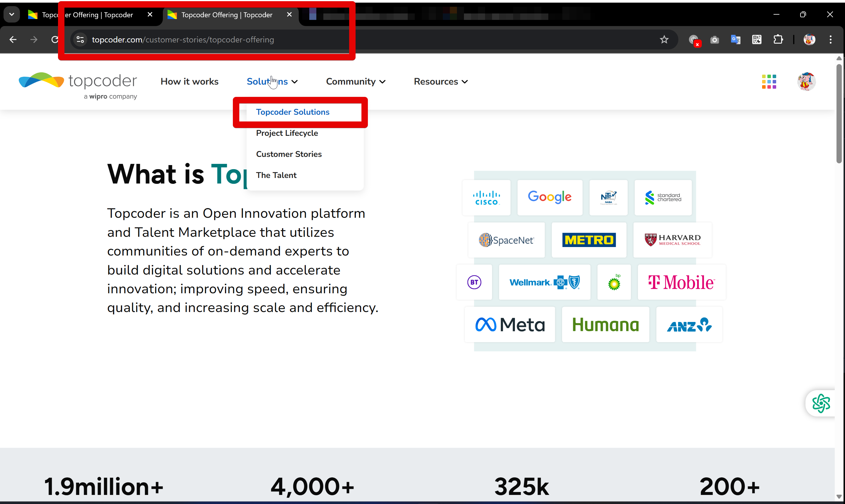The height and width of the screenshot is (504, 845).
Task: Expand the Resources dropdown menu
Action: pyautogui.click(x=441, y=81)
